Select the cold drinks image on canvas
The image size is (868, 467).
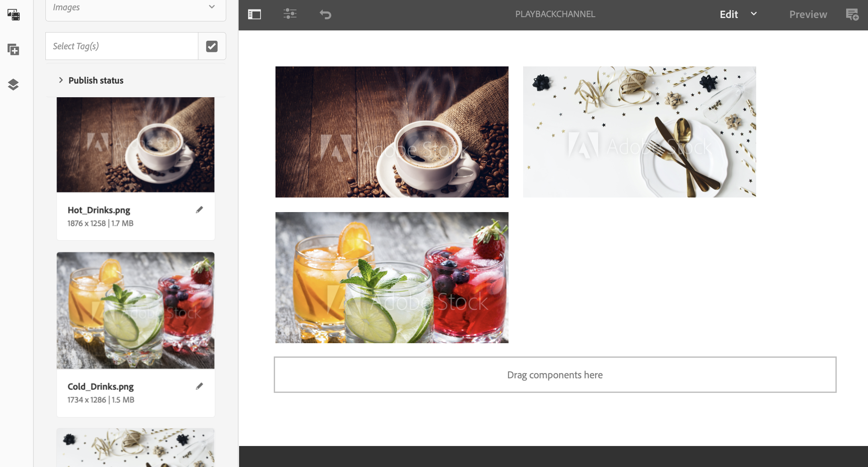pyautogui.click(x=392, y=278)
